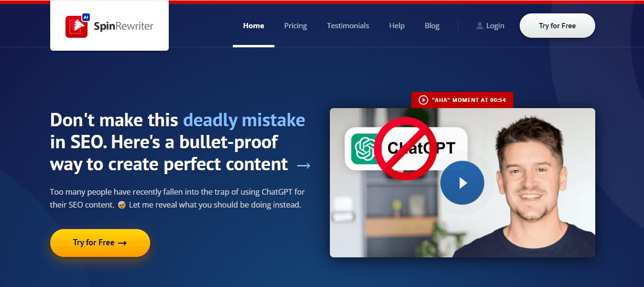The height and width of the screenshot is (287, 644).
Task: Open the Testimonials page
Action: click(348, 26)
